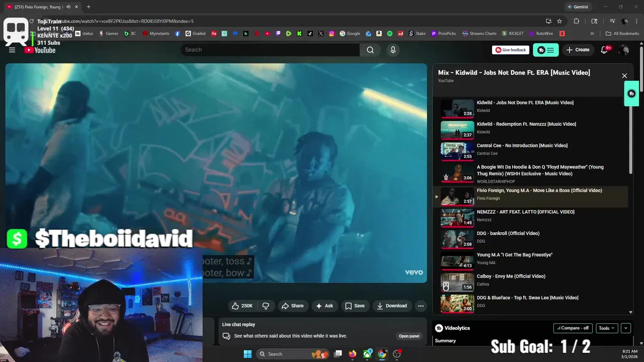Close the Mix playlist panel
Screen dimensions: 644x362
(624, 76)
